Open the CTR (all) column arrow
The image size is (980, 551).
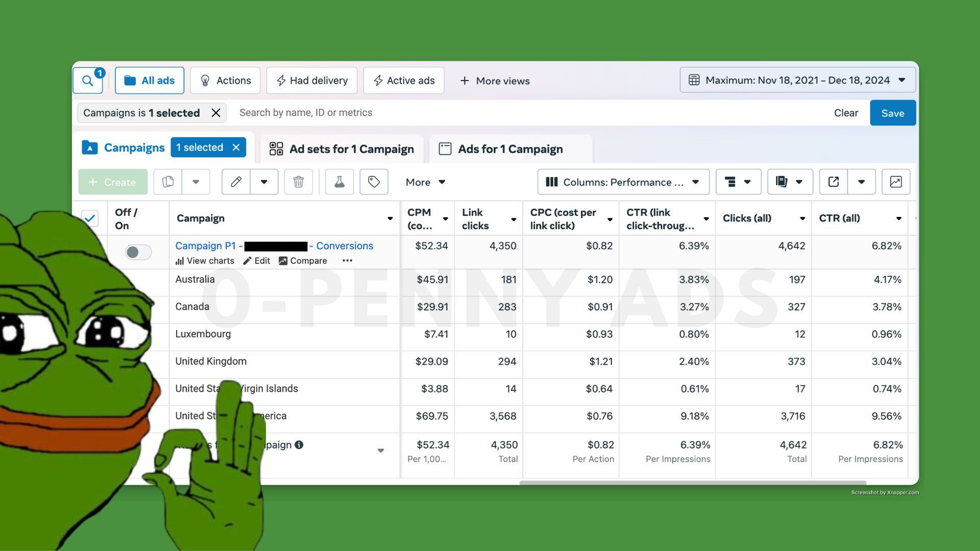pyautogui.click(x=899, y=219)
